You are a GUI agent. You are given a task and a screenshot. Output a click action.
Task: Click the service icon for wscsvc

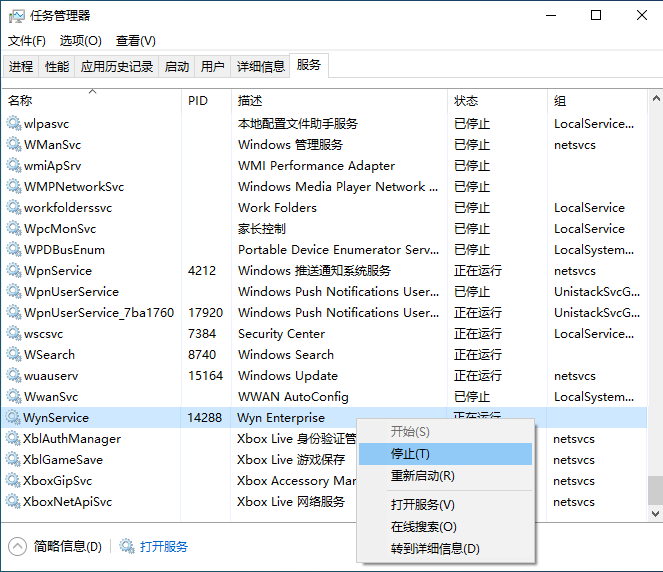[14, 334]
